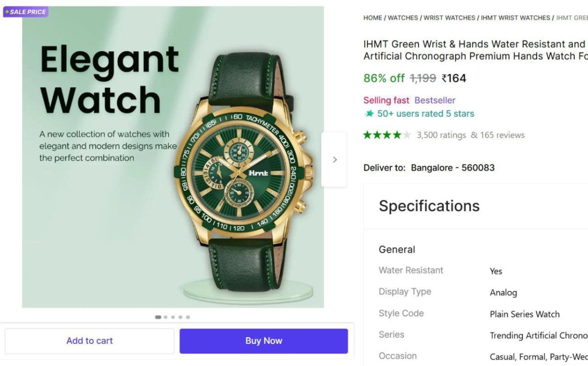Click the SALE PRICE badge

25,12
